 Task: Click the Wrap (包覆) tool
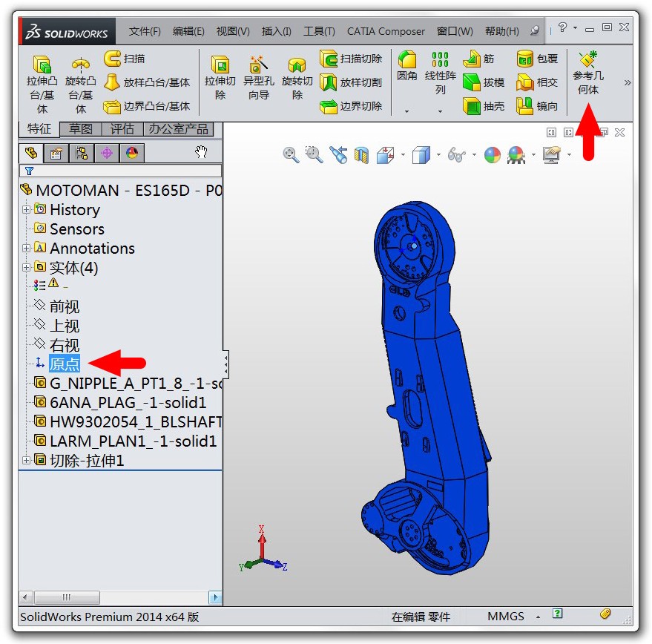point(536,59)
